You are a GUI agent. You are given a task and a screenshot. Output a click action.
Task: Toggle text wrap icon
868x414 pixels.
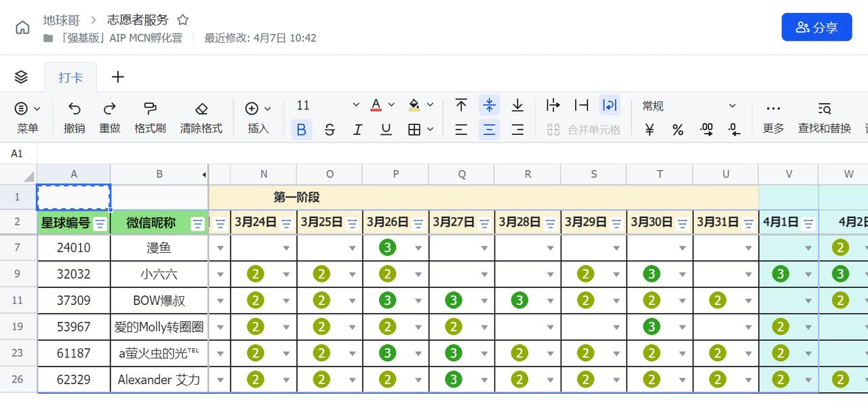(x=610, y=105)
